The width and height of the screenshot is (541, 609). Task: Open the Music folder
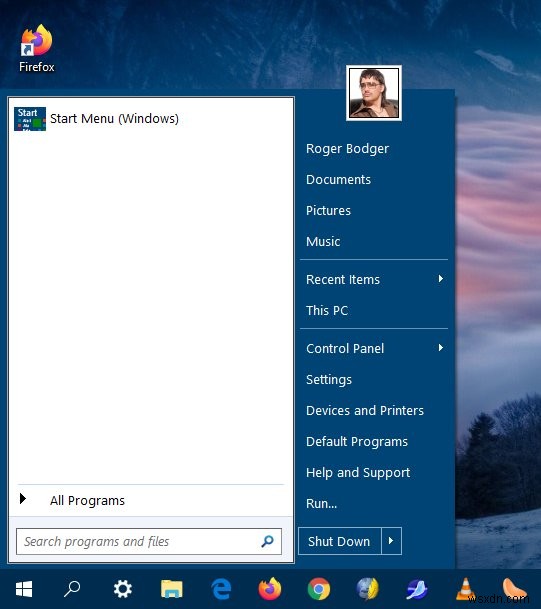323,242
